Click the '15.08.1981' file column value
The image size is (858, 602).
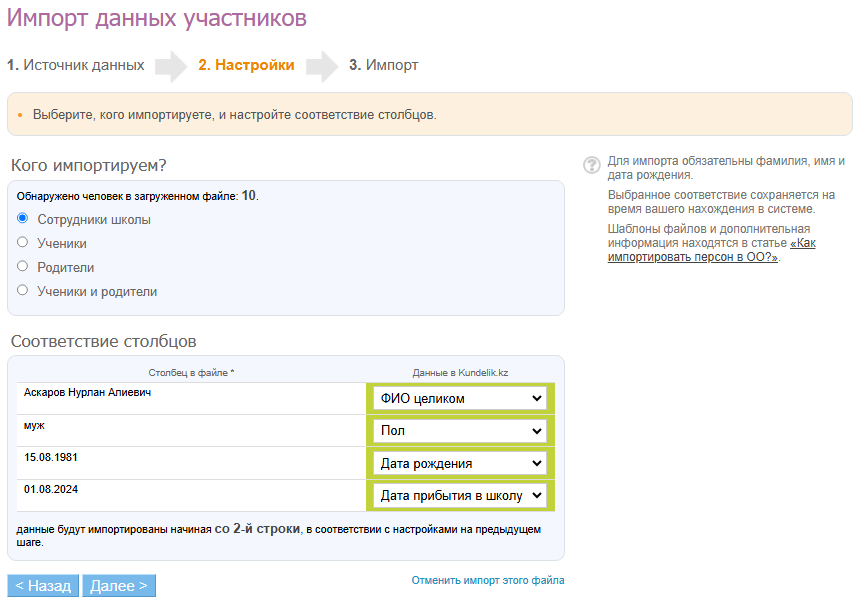pos(51,458)
